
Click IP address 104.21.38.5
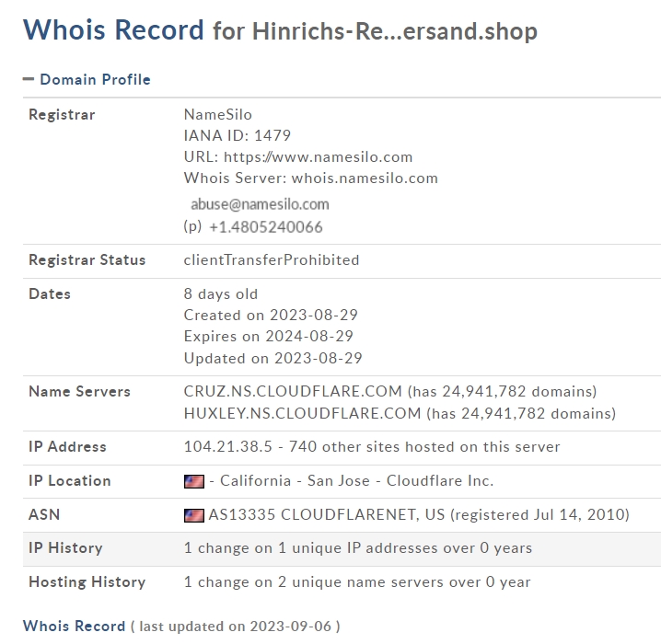pyautogui.click(x=228, y=446)
